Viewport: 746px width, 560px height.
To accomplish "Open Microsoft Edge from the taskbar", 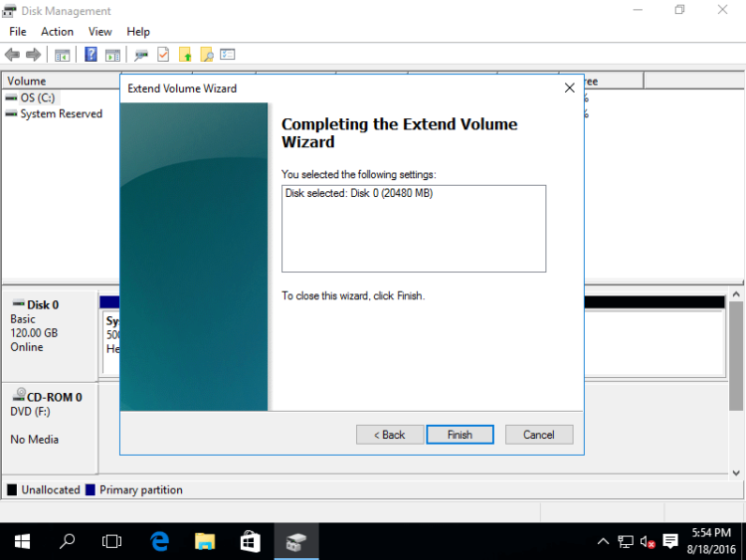I will coord(159,541).
